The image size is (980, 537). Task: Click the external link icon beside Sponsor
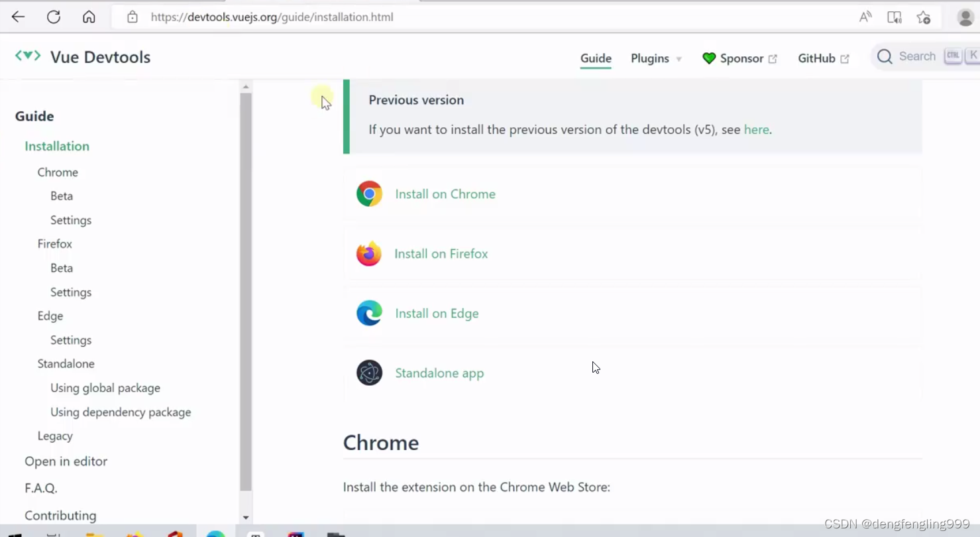coord(773,59)
